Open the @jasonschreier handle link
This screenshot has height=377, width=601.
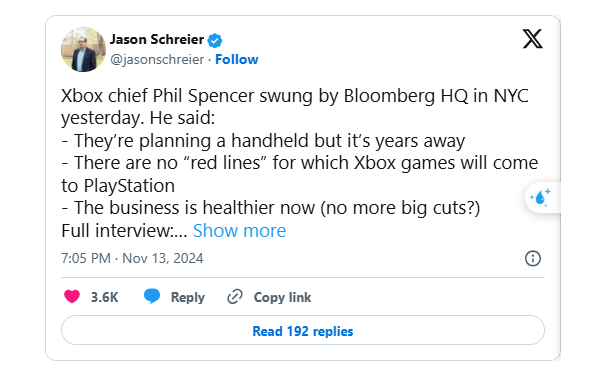coord(157,59)
